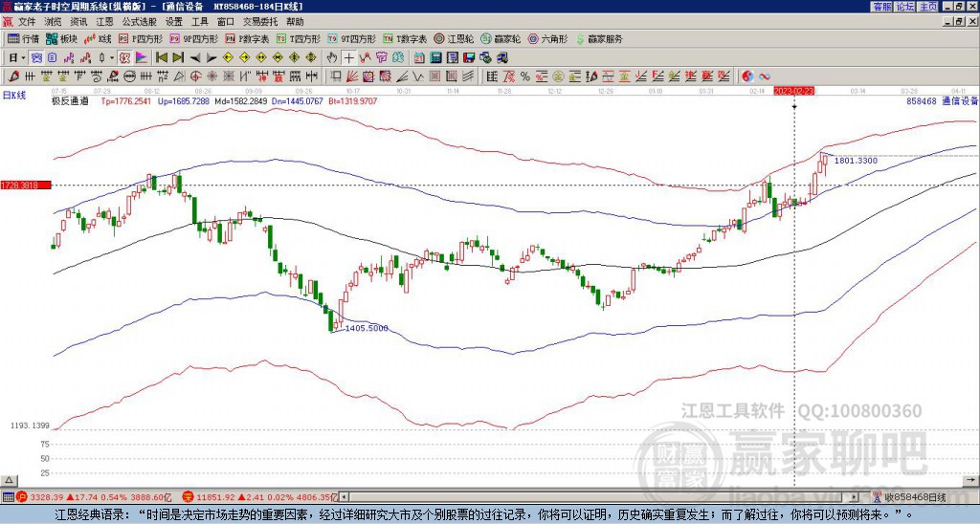Click the first yellow diamond arrow icon

point(228,58)
